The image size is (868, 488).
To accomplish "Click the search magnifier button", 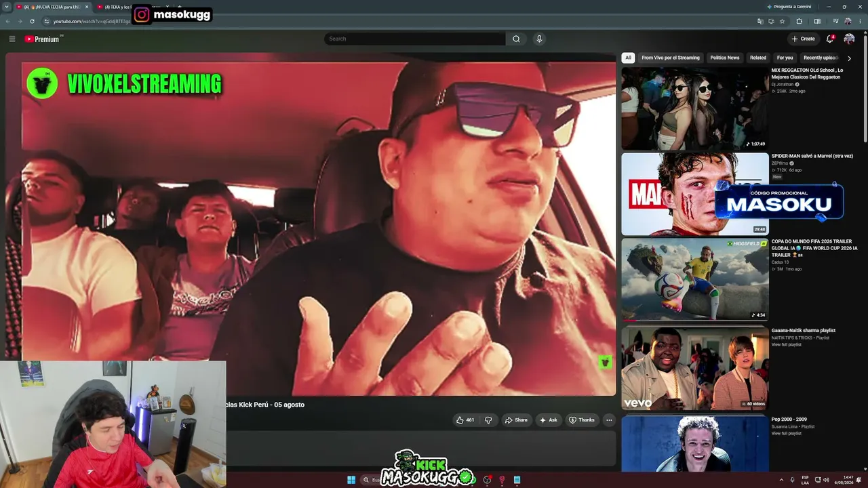I will tap(516, 39).
